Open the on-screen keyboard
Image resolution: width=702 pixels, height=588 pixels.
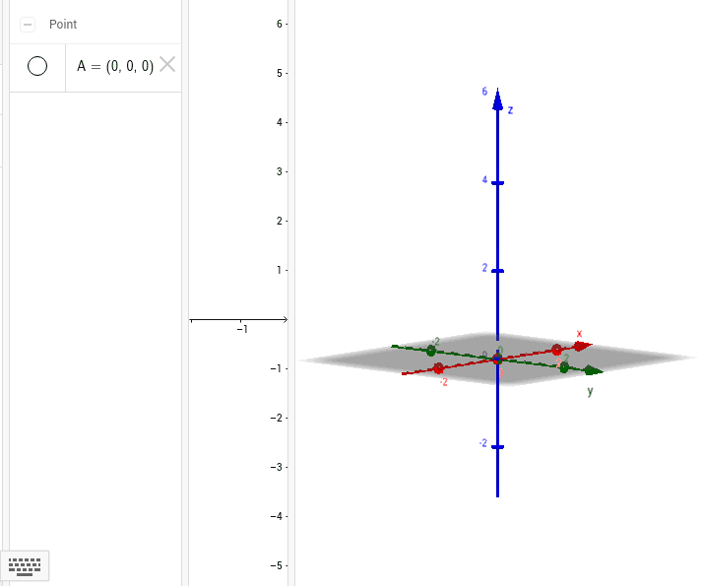click(25, 566)
